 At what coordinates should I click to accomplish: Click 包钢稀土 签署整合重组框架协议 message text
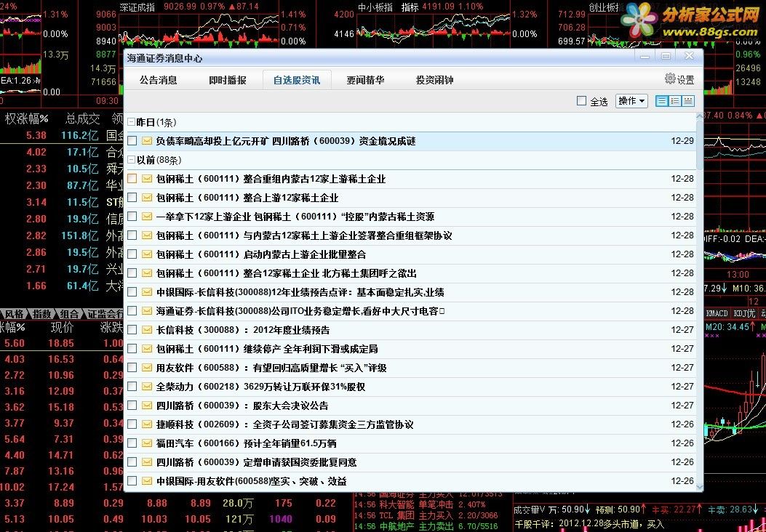(x=304, y=235)
